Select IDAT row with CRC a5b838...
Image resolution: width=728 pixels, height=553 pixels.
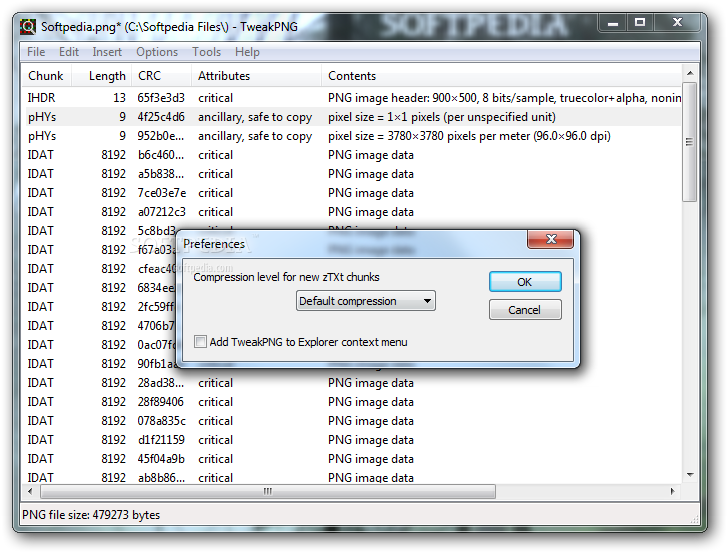point(352,174)
